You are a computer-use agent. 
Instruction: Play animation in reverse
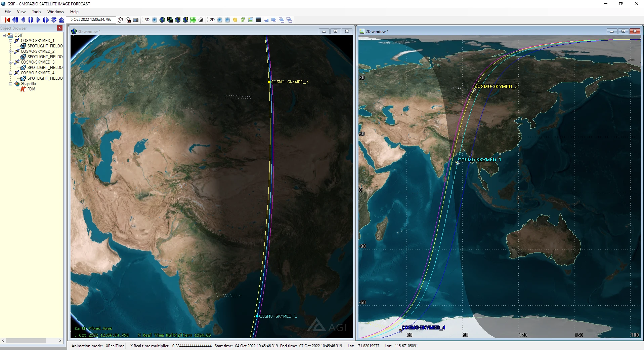(23, 20)
